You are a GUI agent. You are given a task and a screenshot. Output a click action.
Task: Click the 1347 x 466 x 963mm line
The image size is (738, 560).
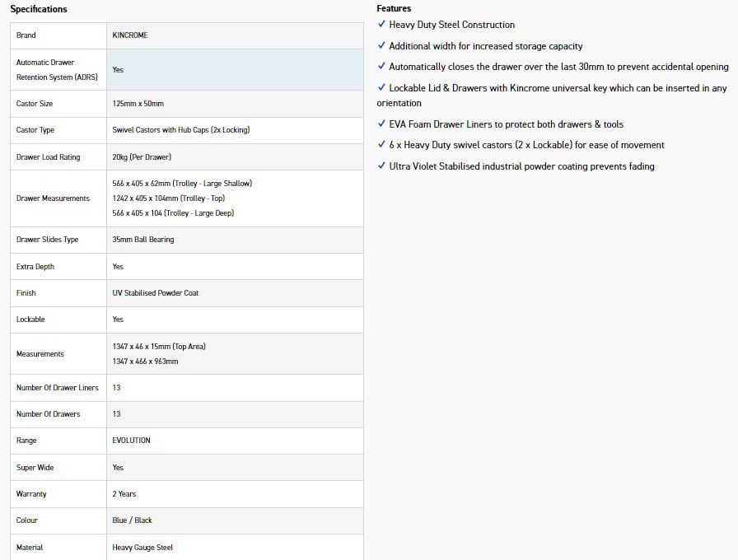pyautogui.click(x=145, y=362)
